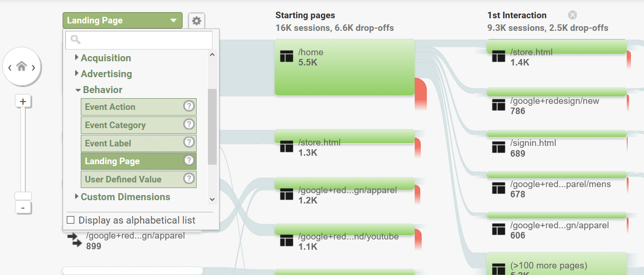Zoom out with the minus button
The width and height of the screenshot is (644, 275).
click(23, 207)
